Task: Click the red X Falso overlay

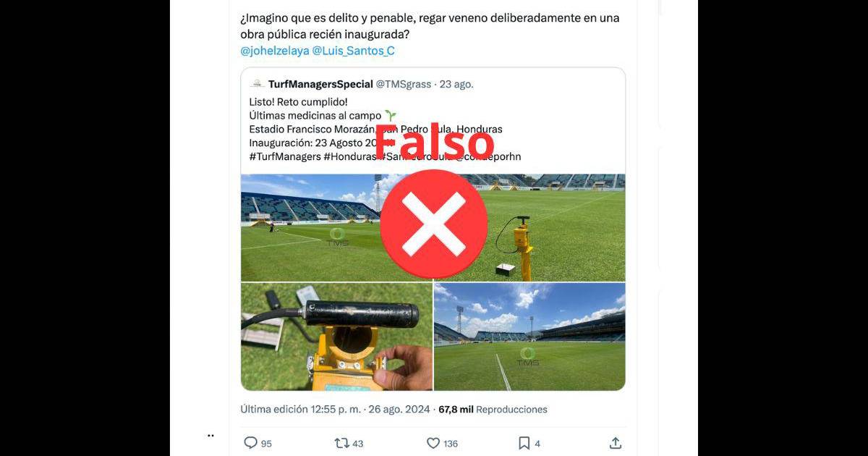Action: tap(433, 224)
